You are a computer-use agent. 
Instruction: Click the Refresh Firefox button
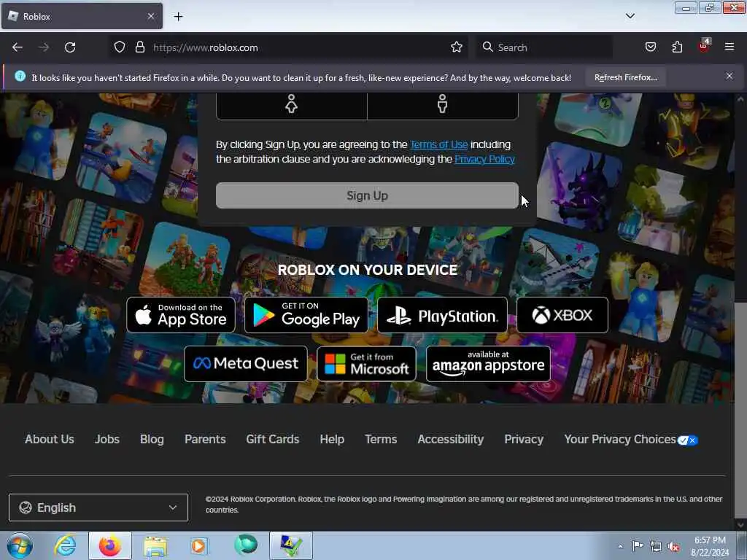pos(625,77)
